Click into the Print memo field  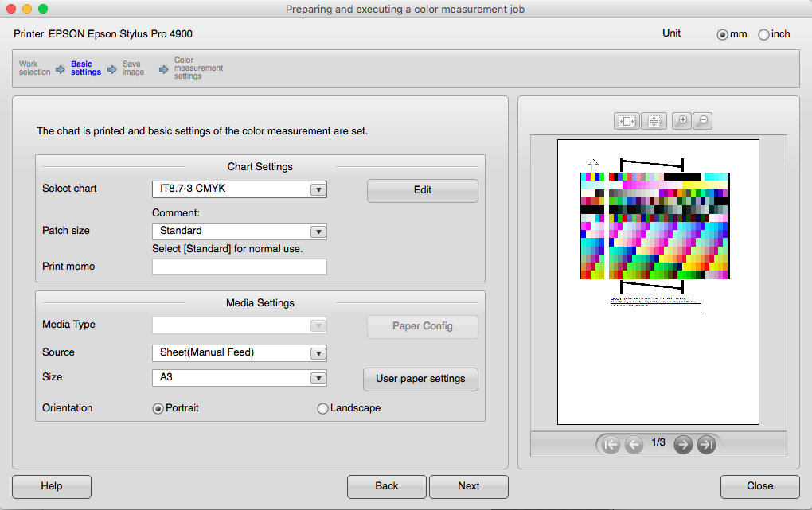tap(240, 267)
